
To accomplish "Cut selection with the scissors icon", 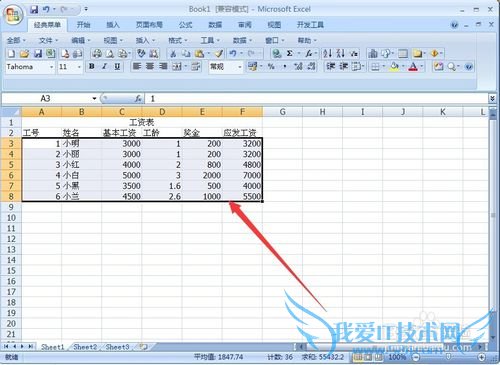I will pyautogui.click(x=173, y=53).
